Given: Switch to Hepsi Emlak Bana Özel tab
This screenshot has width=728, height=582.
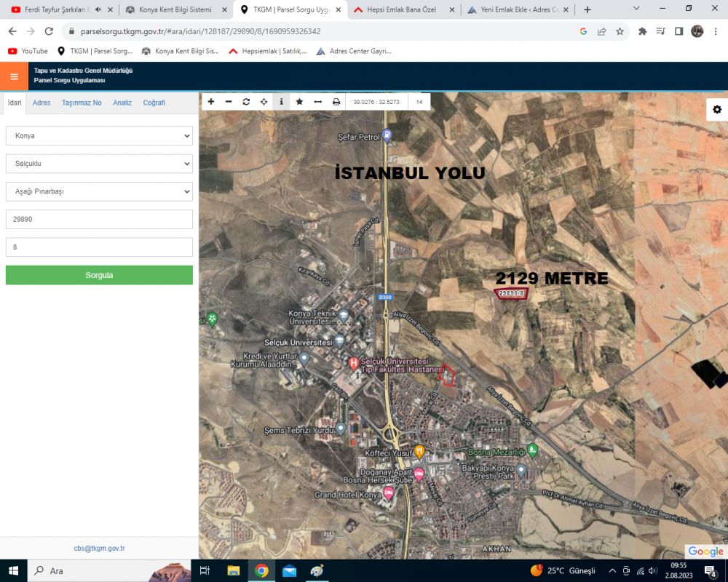Looking at the screenshot, I should [x=402, y=9].
